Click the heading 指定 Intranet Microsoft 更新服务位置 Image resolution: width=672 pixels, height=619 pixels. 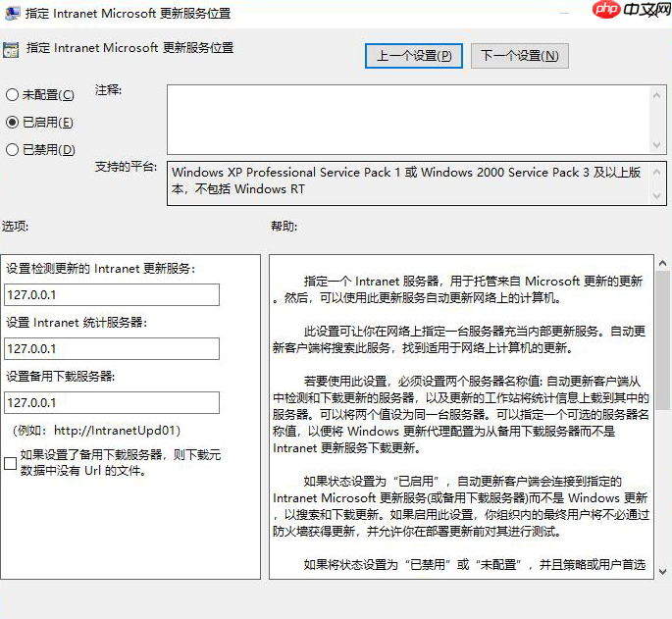pos(129,48)
